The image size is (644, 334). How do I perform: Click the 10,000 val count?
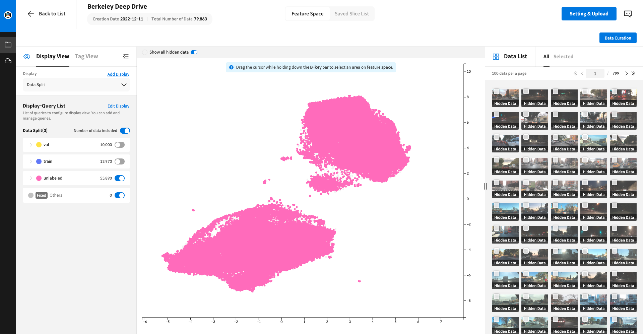(x=106, y=145)
